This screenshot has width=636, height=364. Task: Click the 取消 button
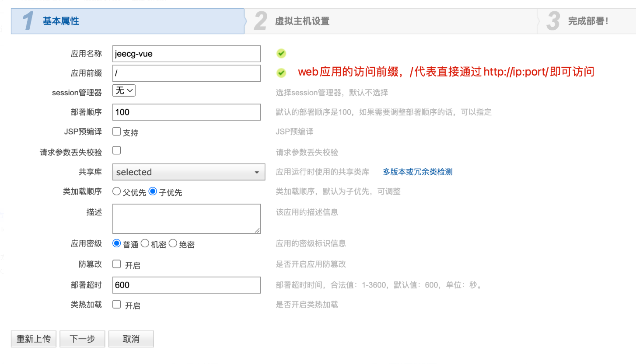click(x=131, y=339)
